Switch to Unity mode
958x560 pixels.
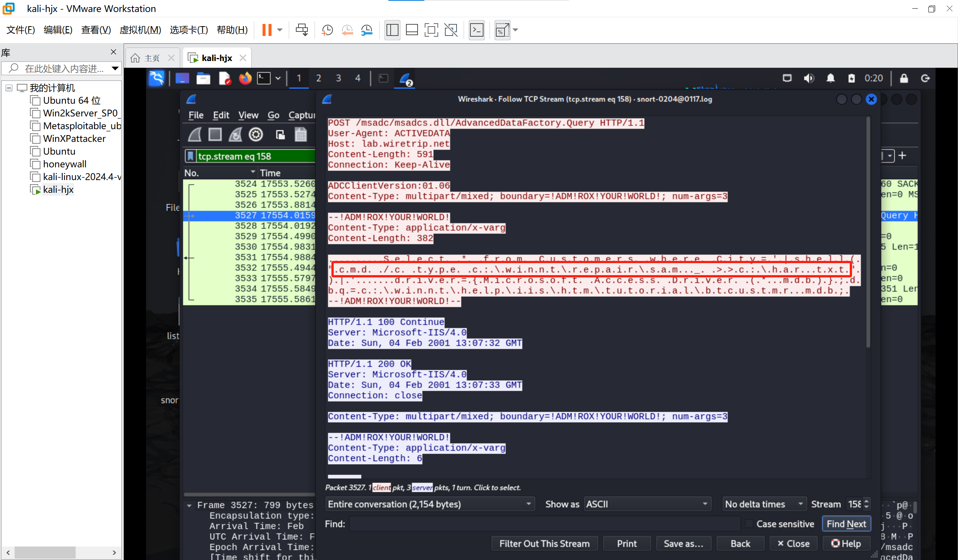[451, 30]
